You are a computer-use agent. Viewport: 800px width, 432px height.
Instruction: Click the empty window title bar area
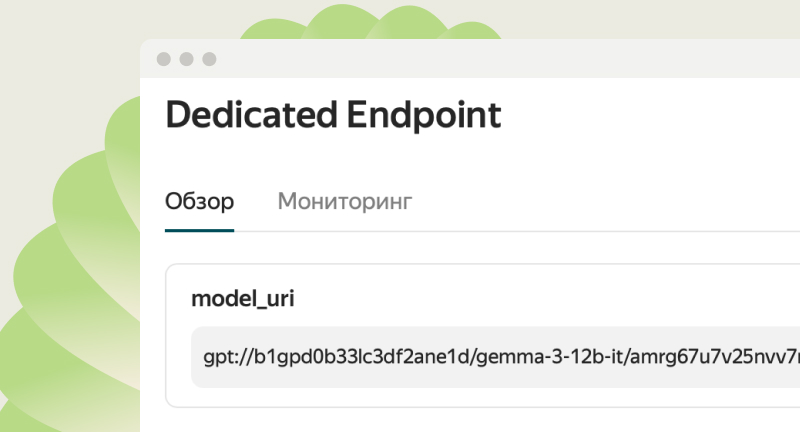(x=500, y=59)
